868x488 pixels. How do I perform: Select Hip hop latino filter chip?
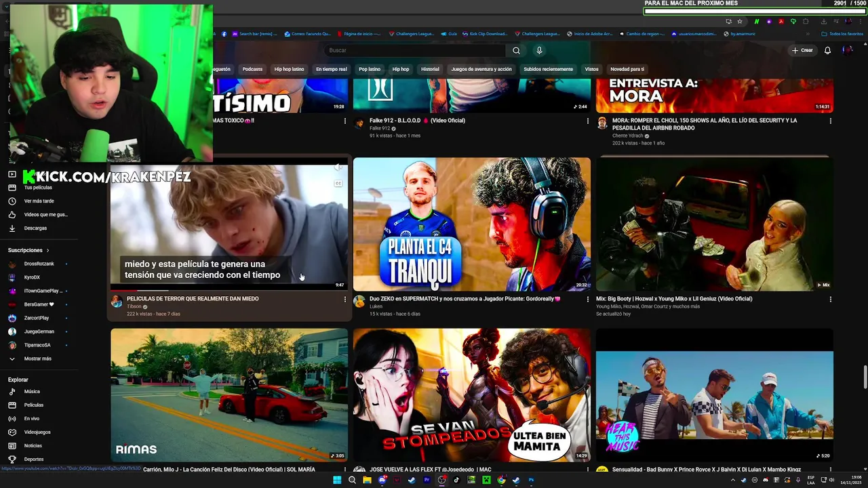289,69
